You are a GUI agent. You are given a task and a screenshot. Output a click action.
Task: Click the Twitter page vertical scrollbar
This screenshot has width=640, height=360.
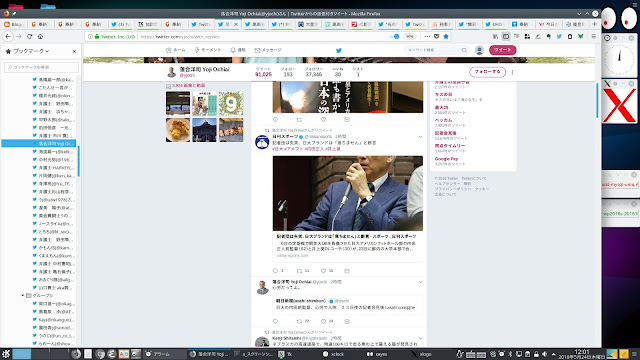tap(597, 100)
